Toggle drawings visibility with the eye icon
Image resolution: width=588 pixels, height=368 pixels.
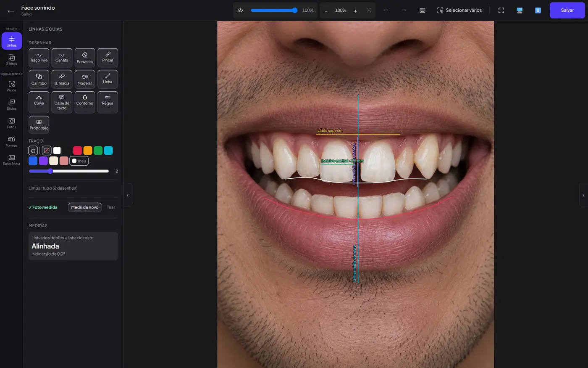pyautogui.click(x=240, y=11)
